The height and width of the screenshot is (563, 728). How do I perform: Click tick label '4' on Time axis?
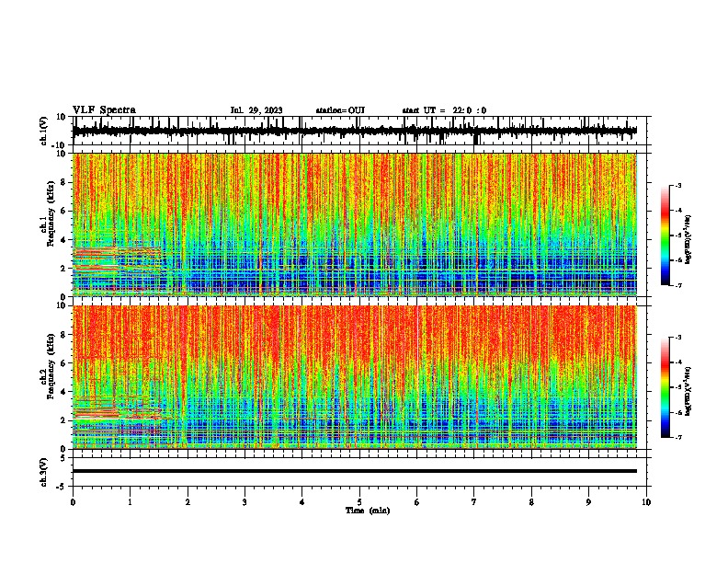(x=302, y=502)
